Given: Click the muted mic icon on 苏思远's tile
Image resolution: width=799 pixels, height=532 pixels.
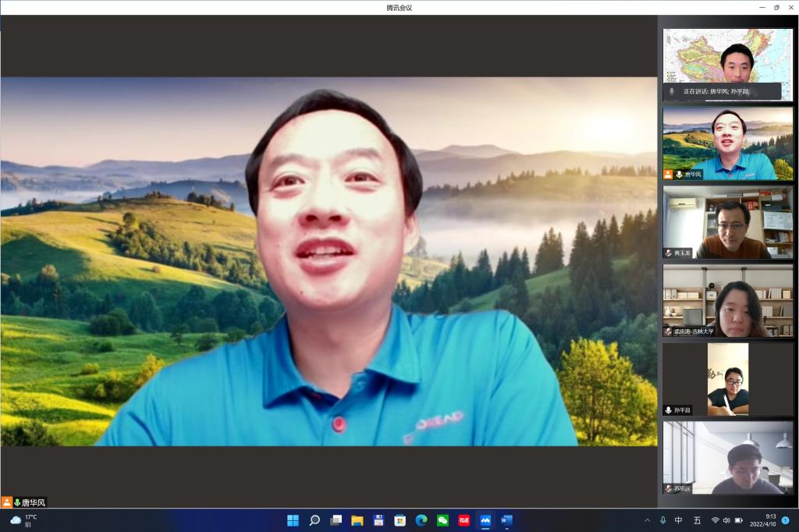Looking at the screenshot, I should pyautogui.click(x=669, y=488).
